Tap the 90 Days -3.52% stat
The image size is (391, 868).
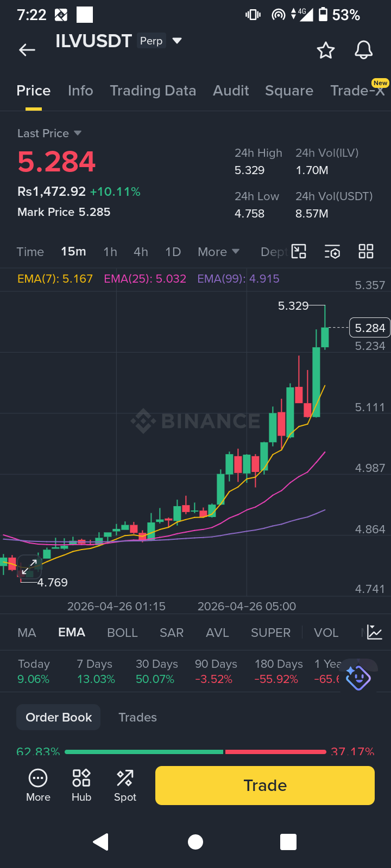tap(216, 671)
